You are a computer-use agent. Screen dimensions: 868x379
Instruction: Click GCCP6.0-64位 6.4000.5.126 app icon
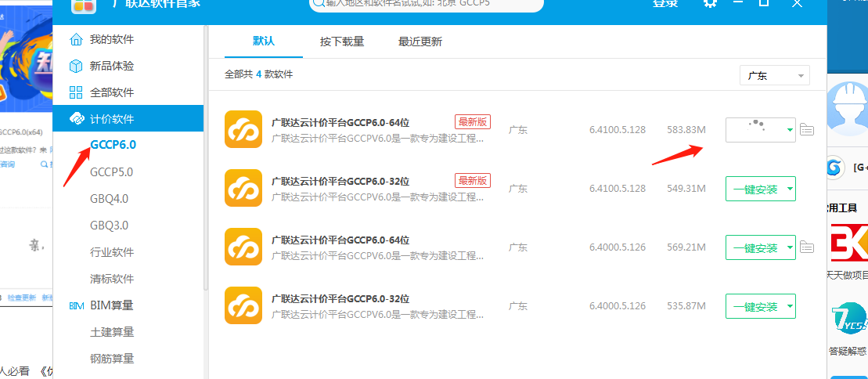pyautogui.click(x=243, y=247)
